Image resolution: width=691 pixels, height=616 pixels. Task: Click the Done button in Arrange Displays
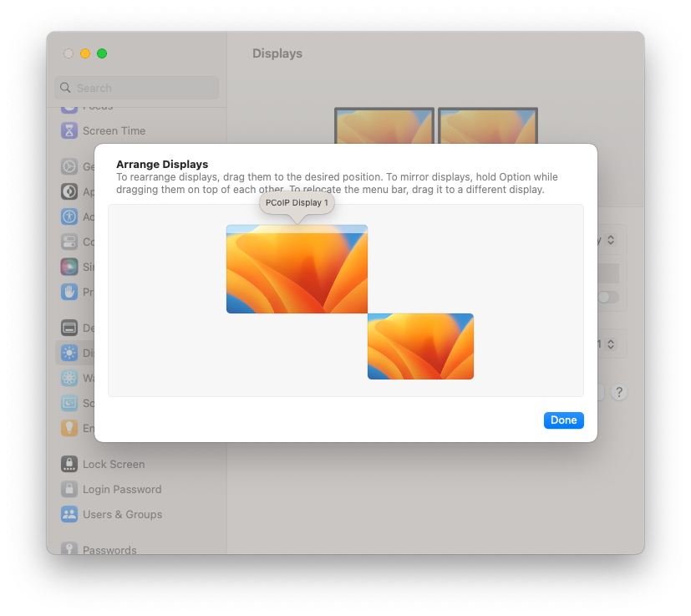[563, 420]
